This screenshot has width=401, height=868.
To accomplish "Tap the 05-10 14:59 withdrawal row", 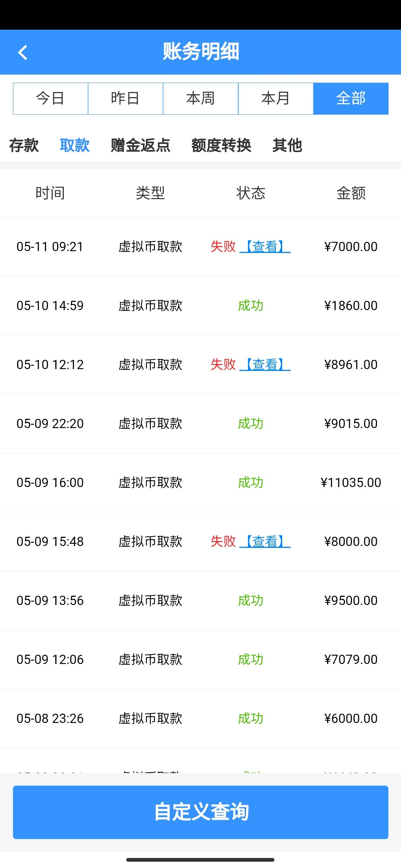I will [x=200, y=306].
